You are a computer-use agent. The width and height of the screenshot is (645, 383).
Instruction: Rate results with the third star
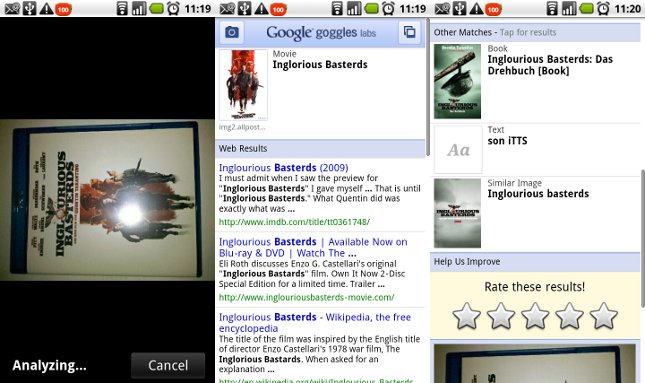[x=535, y=316]
